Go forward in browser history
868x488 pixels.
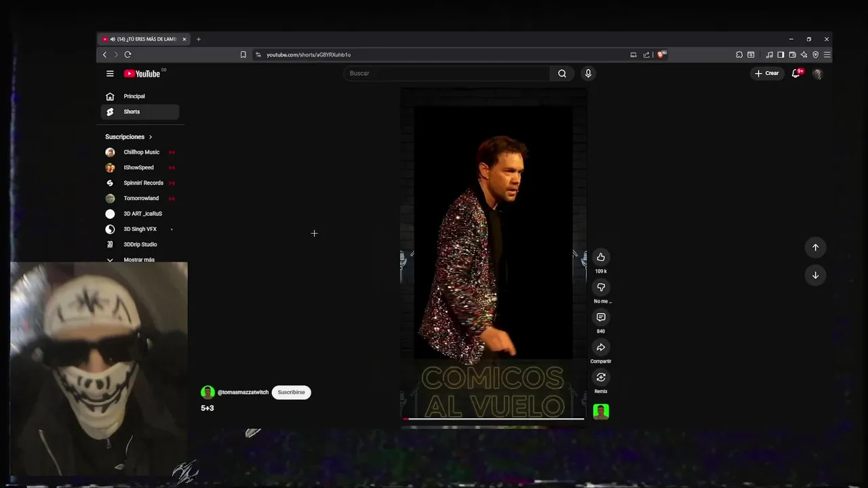(116, 54)
